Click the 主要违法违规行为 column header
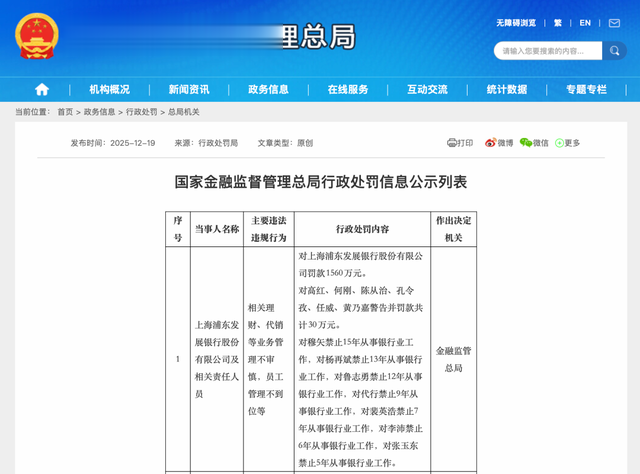This screenshot has height=474, width=640. 269,229
